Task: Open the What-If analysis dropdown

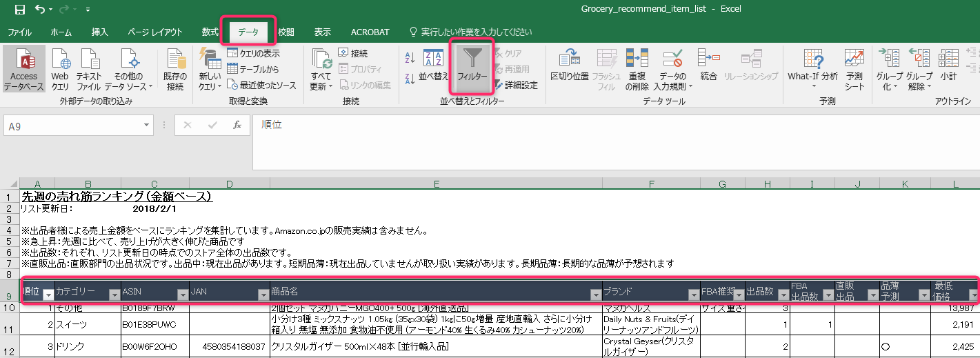Action: coord(812,87)
